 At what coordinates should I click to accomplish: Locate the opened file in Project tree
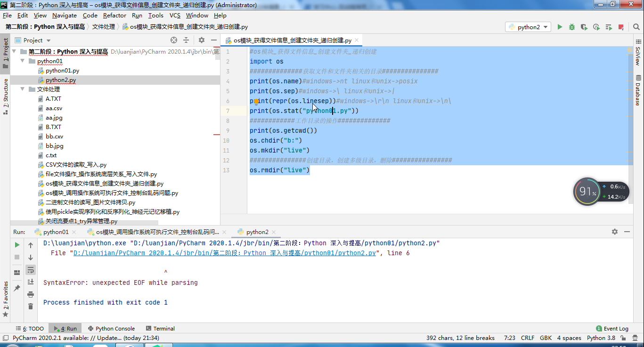tap(174, 40)
